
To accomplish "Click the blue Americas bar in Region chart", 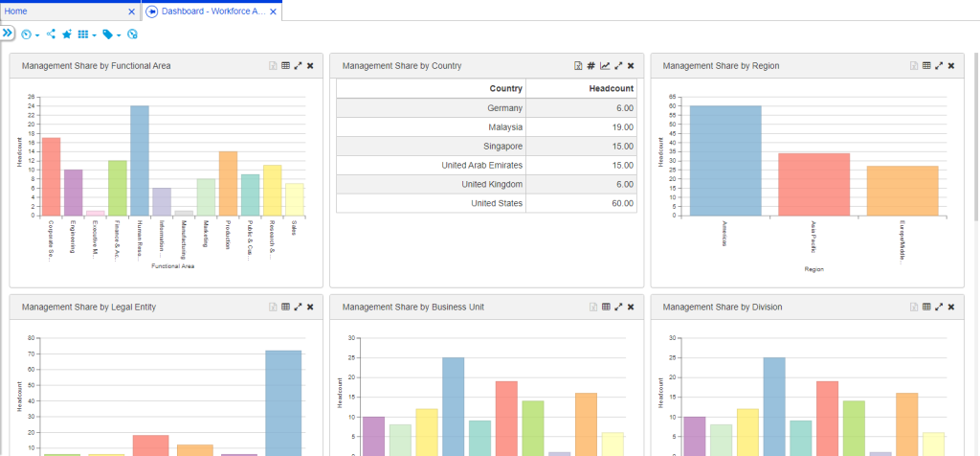I will pyautogui.click(x=725, y=160).
